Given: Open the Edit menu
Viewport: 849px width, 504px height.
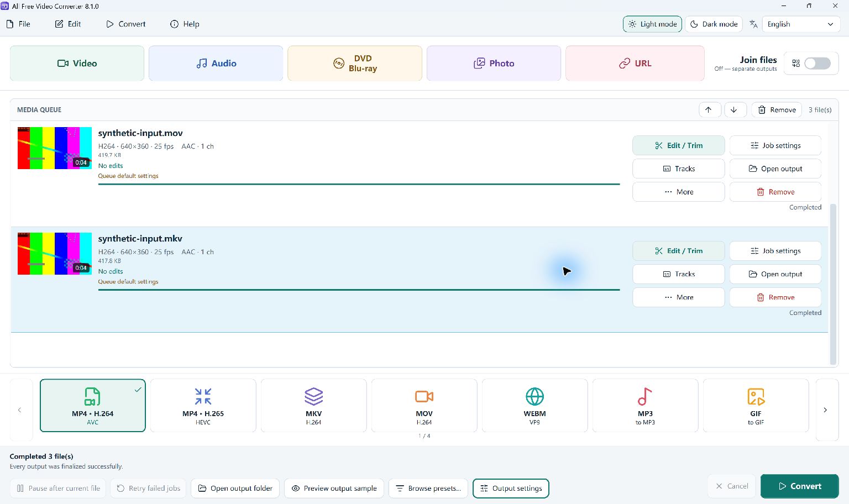Looking at the screenshot, I should point(68,24).
